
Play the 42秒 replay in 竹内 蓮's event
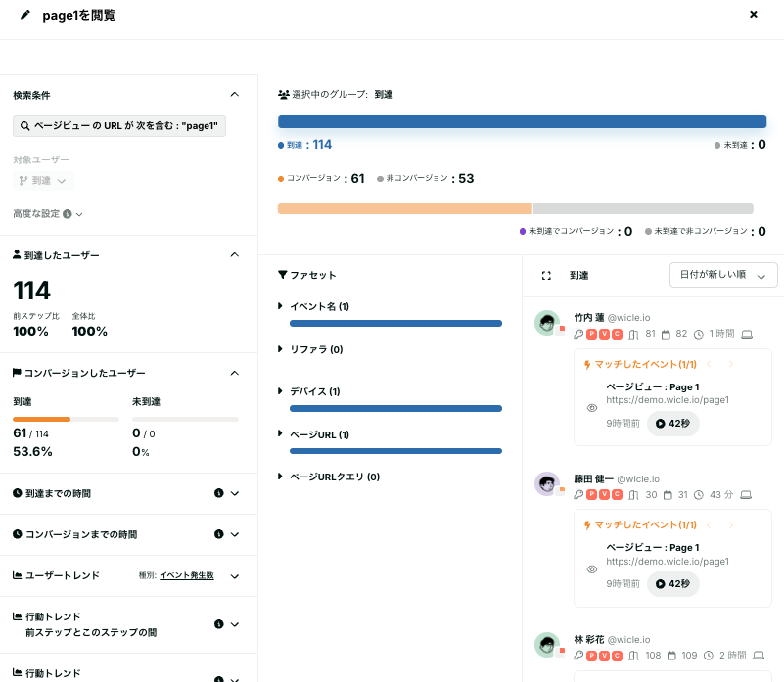673,424
